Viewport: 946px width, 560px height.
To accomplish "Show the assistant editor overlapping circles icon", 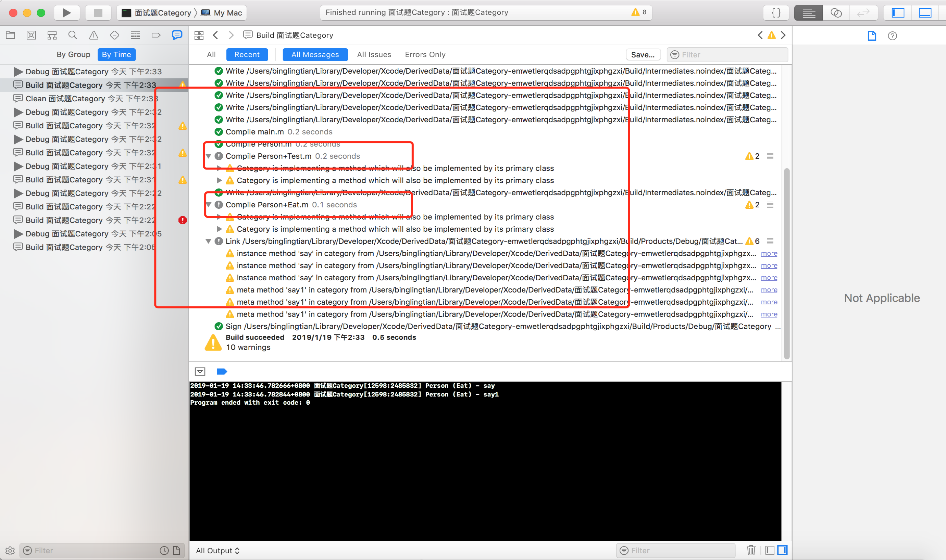I will pos(836,13).
